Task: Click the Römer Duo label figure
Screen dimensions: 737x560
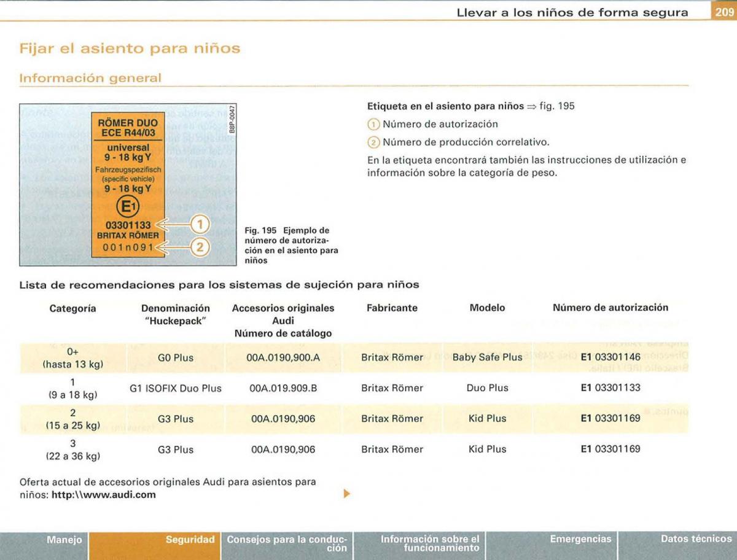Action: tap(127, 185)
